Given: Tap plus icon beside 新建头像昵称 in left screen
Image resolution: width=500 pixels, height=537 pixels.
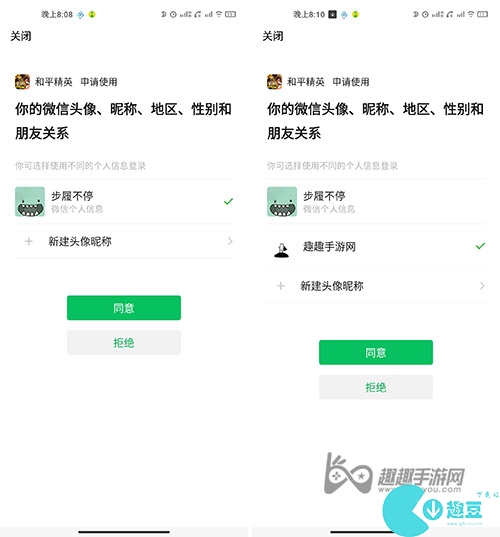Looking at the screenshot, I should (29, 241).
